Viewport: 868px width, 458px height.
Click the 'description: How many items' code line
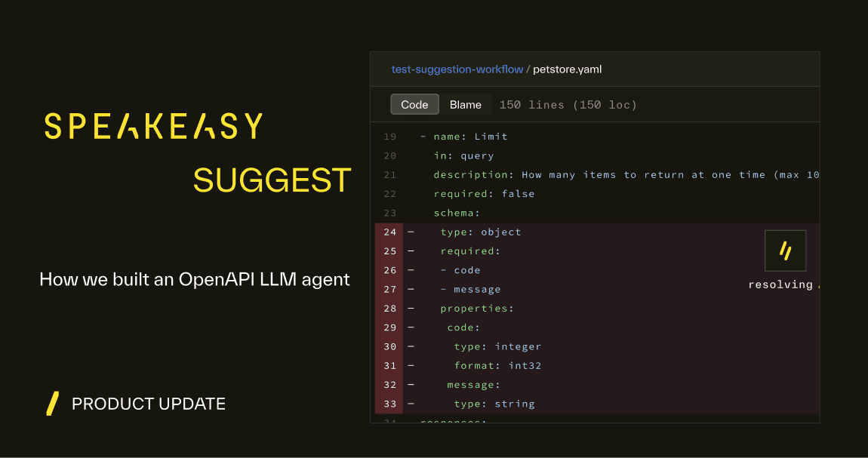(x=626, y=175)
